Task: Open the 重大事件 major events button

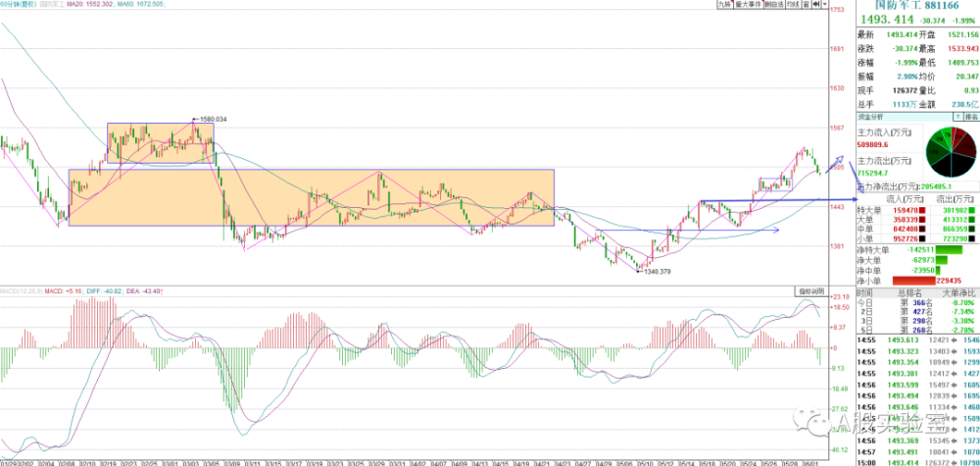Action: click(748, 4)
